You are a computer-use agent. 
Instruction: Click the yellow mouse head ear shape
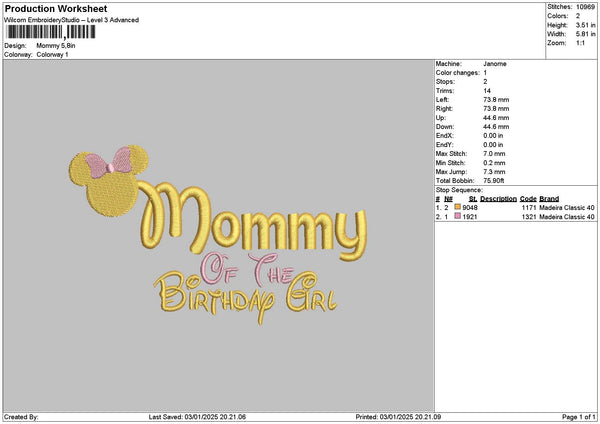click(x=109, y=181)
